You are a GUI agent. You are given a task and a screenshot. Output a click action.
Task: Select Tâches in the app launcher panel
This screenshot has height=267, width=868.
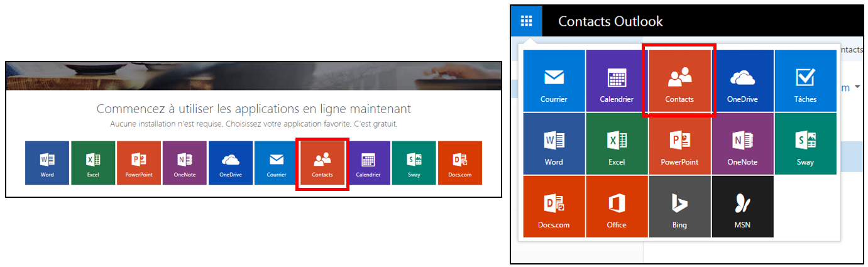point(806,81)
